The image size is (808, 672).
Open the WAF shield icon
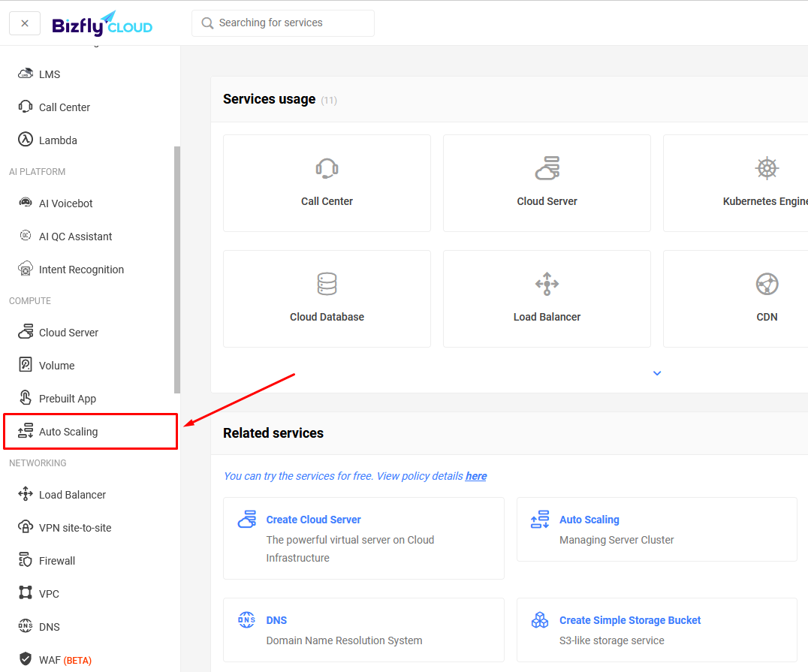[x=26, y=658]
